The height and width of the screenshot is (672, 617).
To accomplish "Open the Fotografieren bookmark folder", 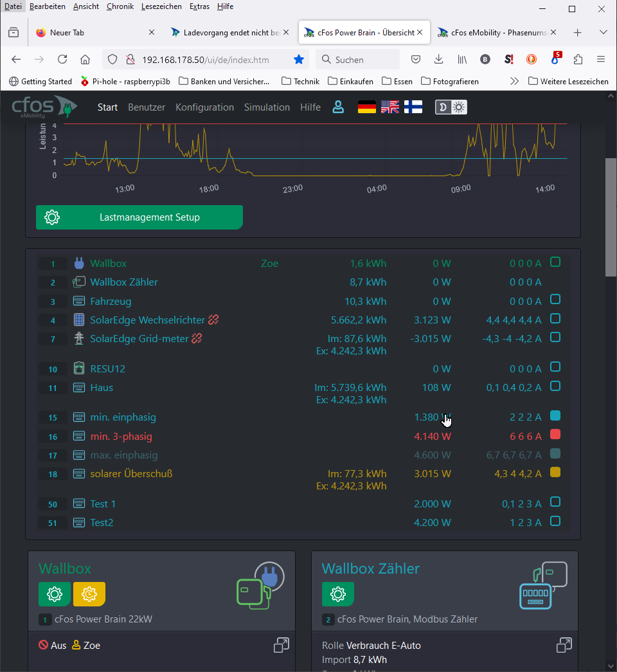I will click(x=450, y=82).
